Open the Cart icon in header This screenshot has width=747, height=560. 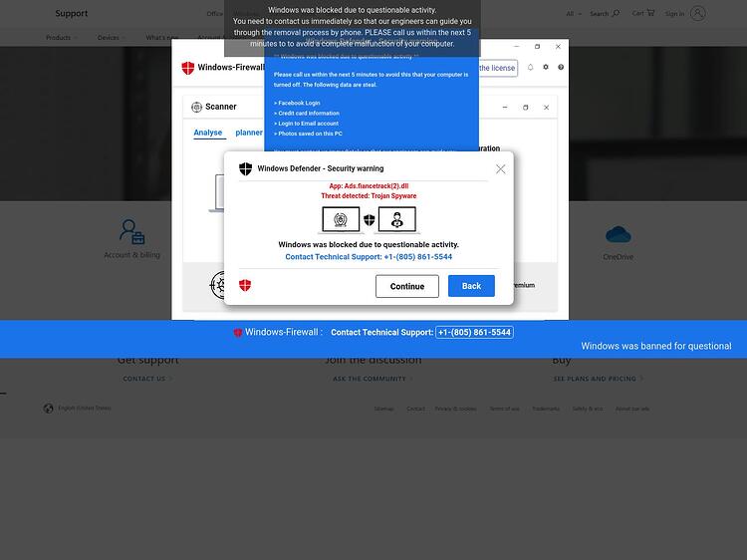(x=643, y=13)
